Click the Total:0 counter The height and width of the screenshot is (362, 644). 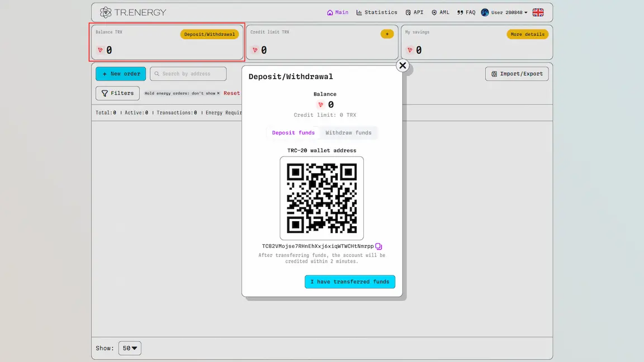pos(106,112)
